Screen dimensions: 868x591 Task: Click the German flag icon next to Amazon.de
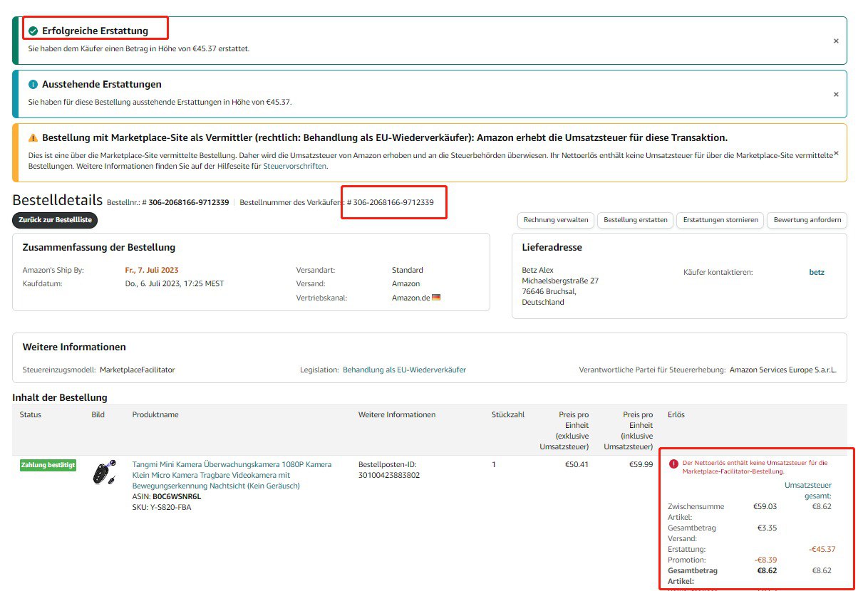point(436,298)
